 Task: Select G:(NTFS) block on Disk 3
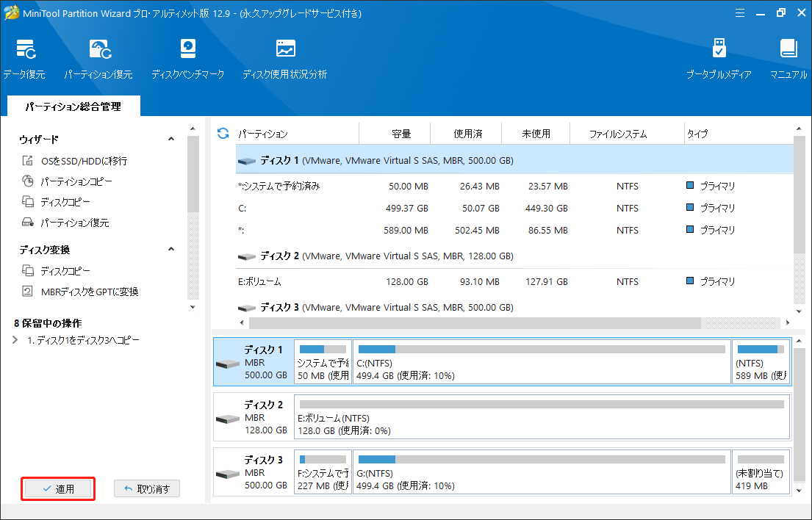pyautogui.click(x=542, y=472)
